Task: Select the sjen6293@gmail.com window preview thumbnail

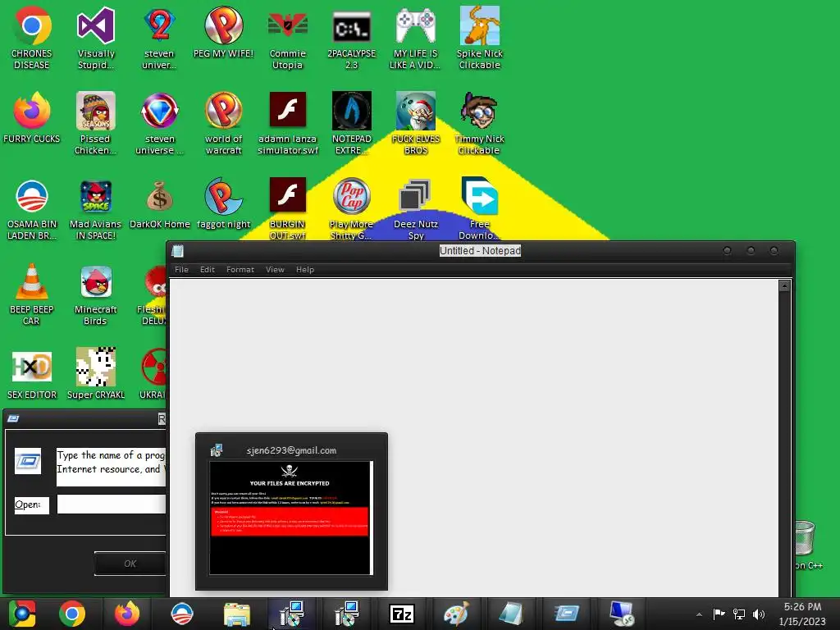Action: (x=291, y=512)
